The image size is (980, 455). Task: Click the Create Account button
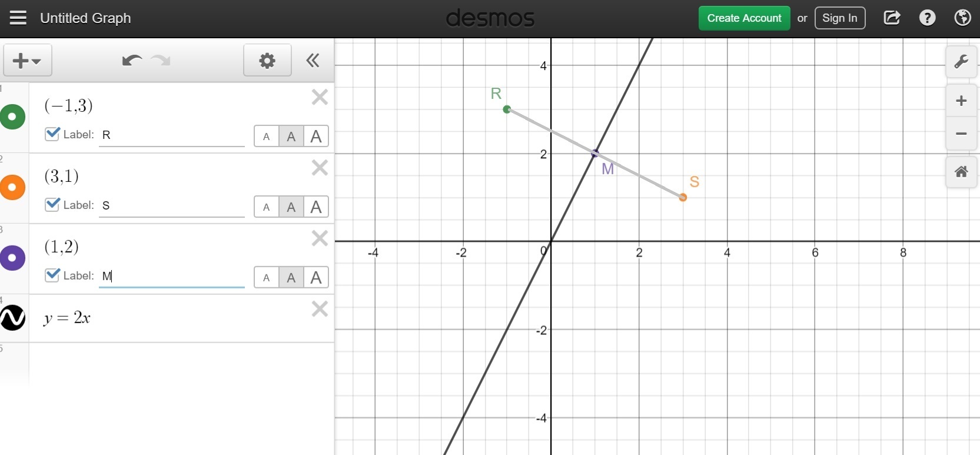[x=744, y=18]
